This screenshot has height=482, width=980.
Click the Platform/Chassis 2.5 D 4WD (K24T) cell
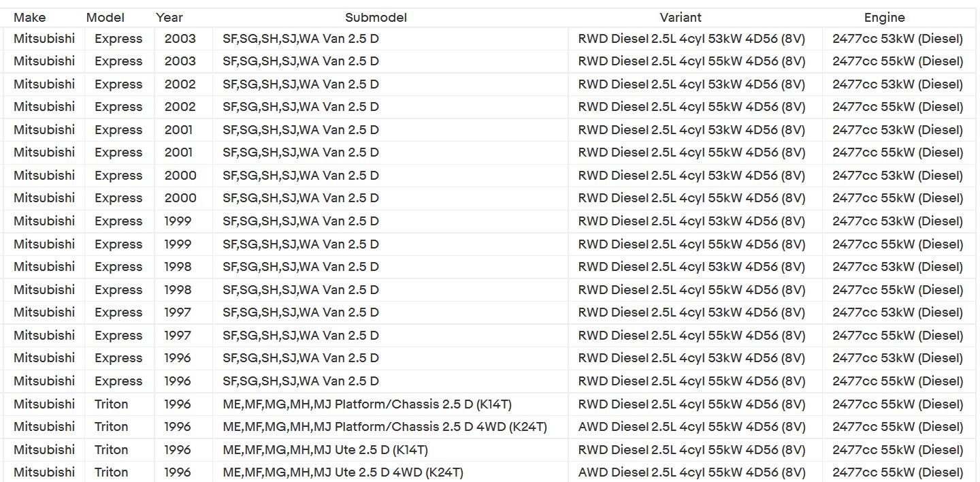(x=385, y=427)
